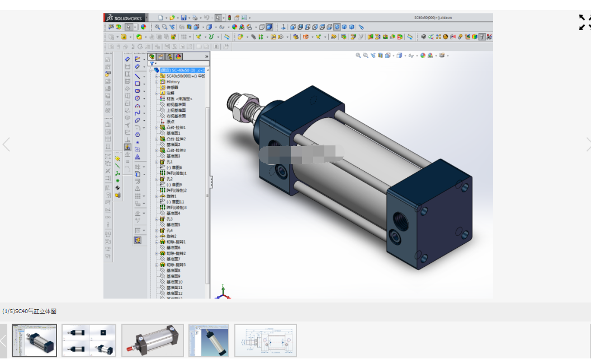Screen dimensions: 591x364
Task: Click Apply Scene icon in heads-up bar
Action: pos(430,55)
